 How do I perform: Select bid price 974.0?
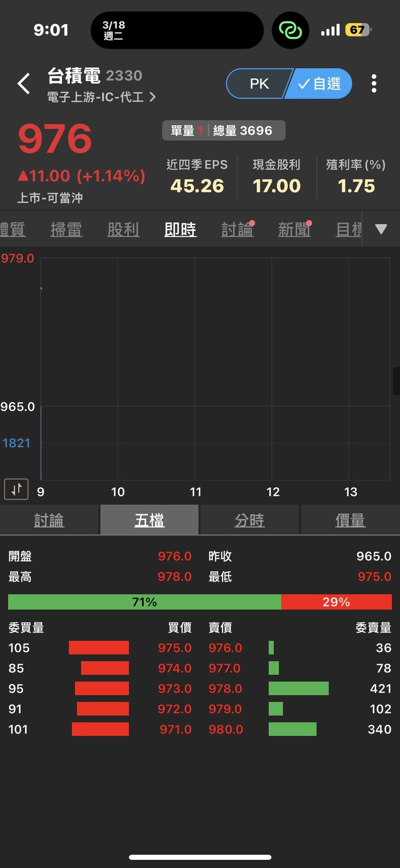[174, 668]
